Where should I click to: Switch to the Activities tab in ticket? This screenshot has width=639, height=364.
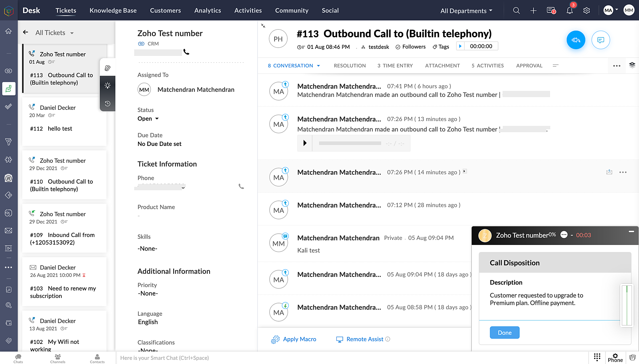click(x=488, y=65)
